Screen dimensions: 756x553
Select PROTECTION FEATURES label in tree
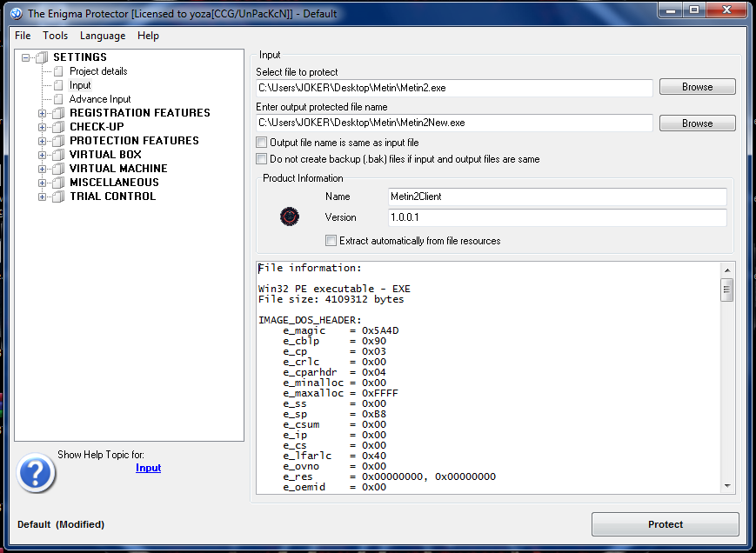coord(134,141)
